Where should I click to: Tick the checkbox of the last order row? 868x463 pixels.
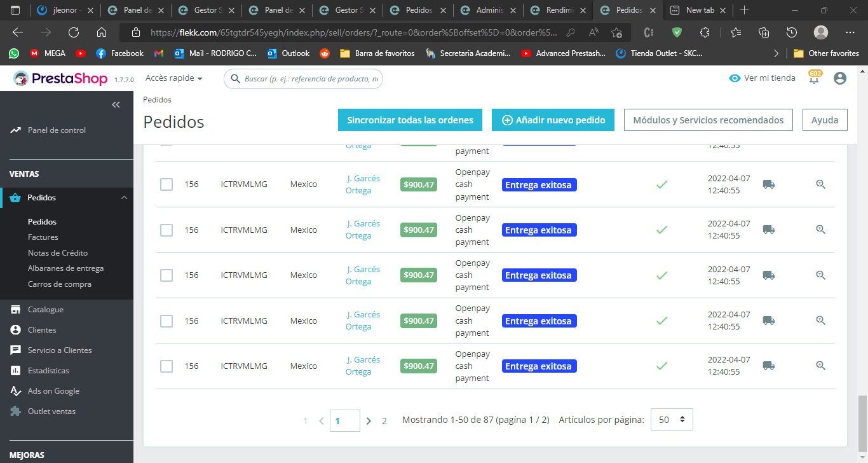coord(166,366)
